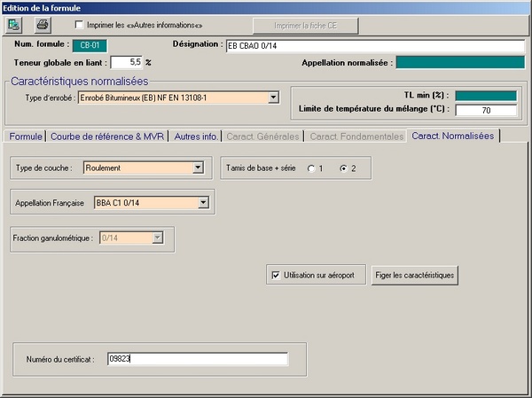Click the 'Numéro du certificat' input field
This screenshot has width=532, height=398.
click(x=197, y=359)
